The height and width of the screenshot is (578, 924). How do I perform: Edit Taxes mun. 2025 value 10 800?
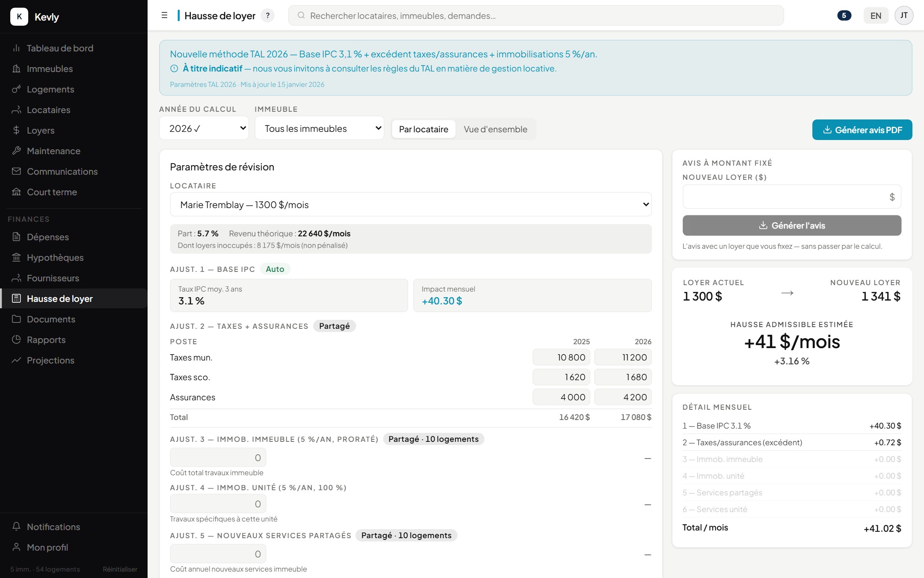561,358
